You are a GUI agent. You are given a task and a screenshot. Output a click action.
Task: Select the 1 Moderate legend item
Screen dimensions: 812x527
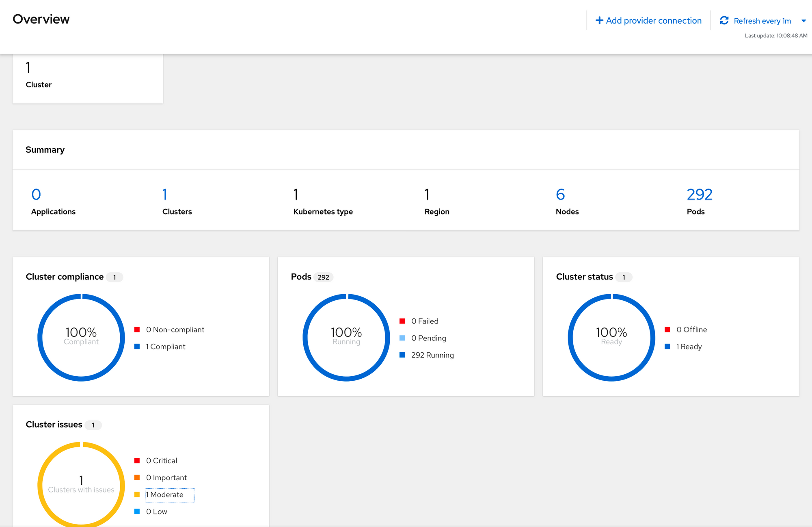[x=167, y=494]
